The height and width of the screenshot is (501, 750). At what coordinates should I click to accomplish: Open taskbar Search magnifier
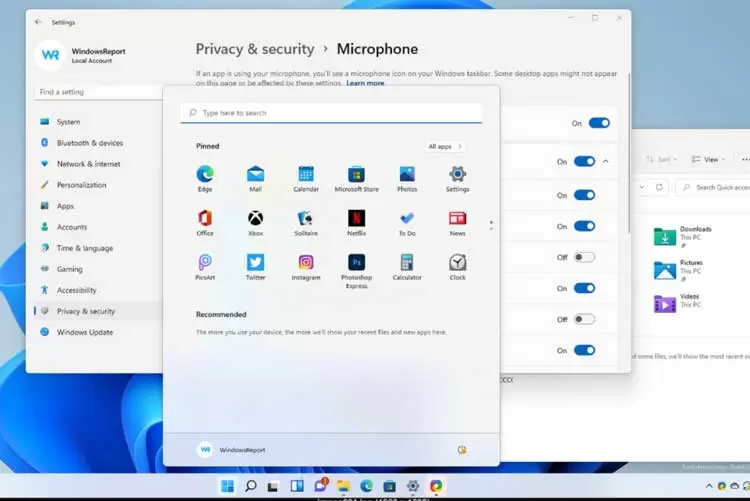pyautogui.click(x=250, y=486)
